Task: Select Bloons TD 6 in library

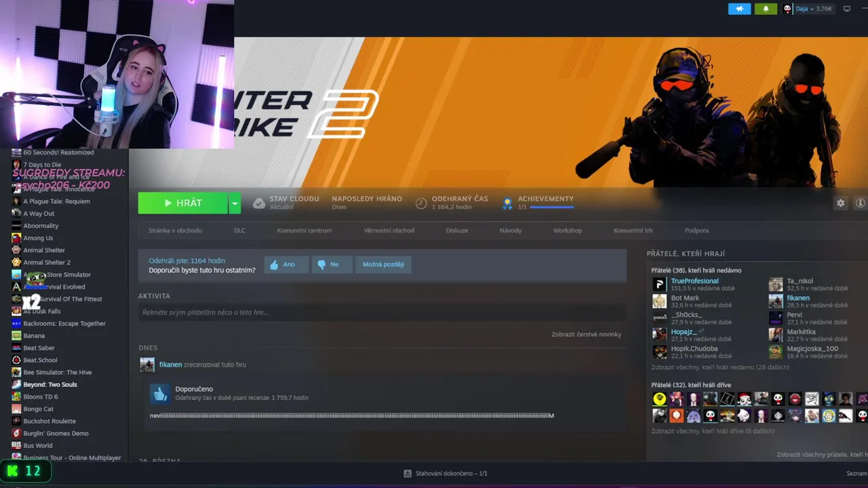Action: pos(41,396)
